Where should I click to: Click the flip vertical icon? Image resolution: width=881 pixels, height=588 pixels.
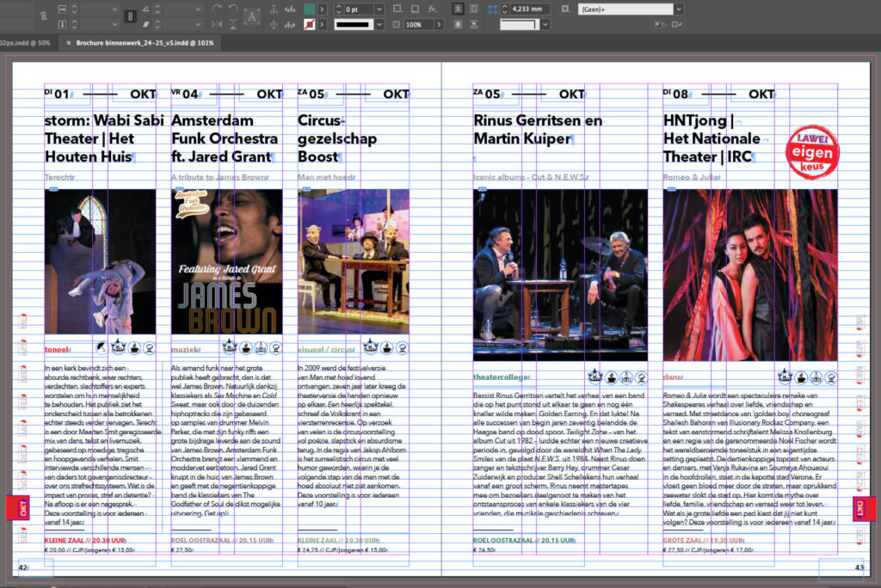234,25
